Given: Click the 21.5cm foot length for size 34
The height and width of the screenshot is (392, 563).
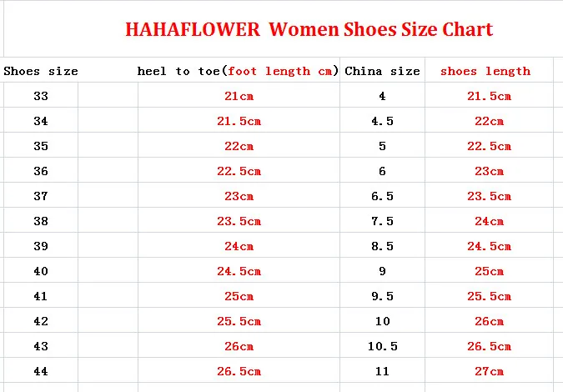Looking at the screenshot, I should pyautogui.click(x=239, y=121).
